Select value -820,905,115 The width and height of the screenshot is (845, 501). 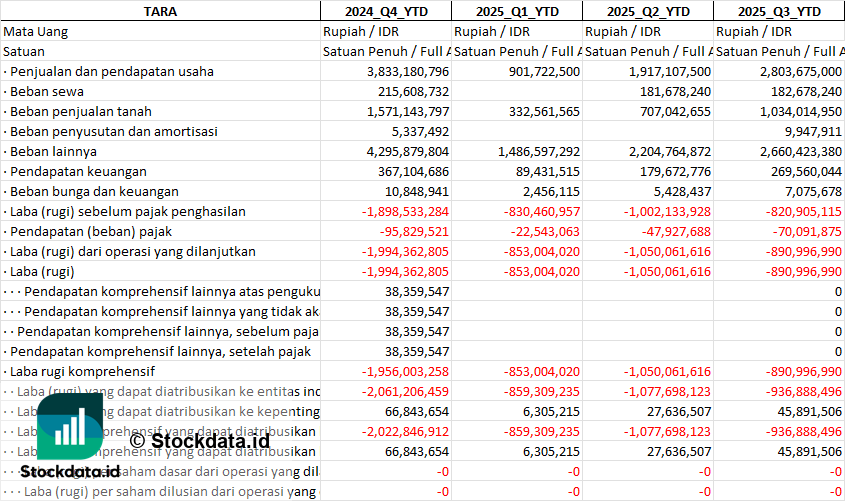(x=804, y=211)
